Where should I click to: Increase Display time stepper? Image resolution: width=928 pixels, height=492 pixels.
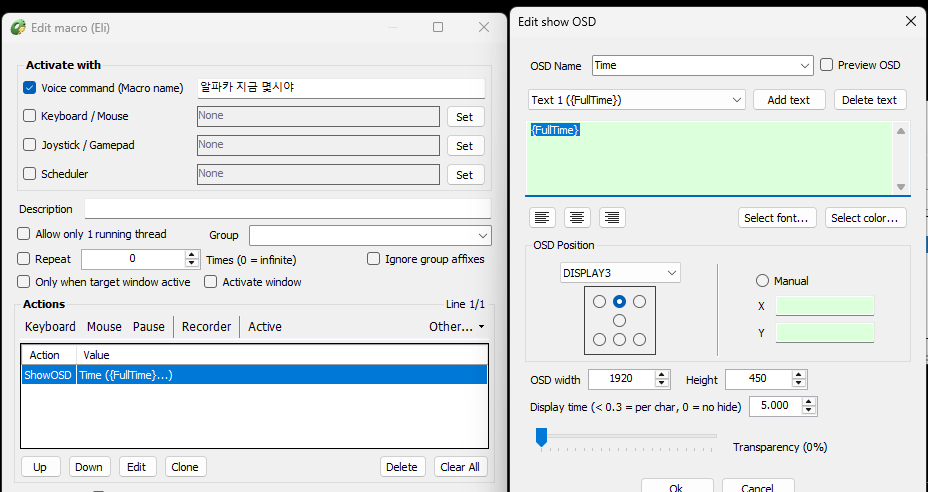[x=809, y=402]
